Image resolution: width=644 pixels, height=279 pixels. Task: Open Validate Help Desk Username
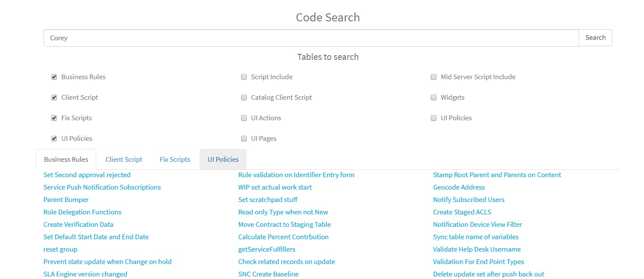(x=476, y=249)
